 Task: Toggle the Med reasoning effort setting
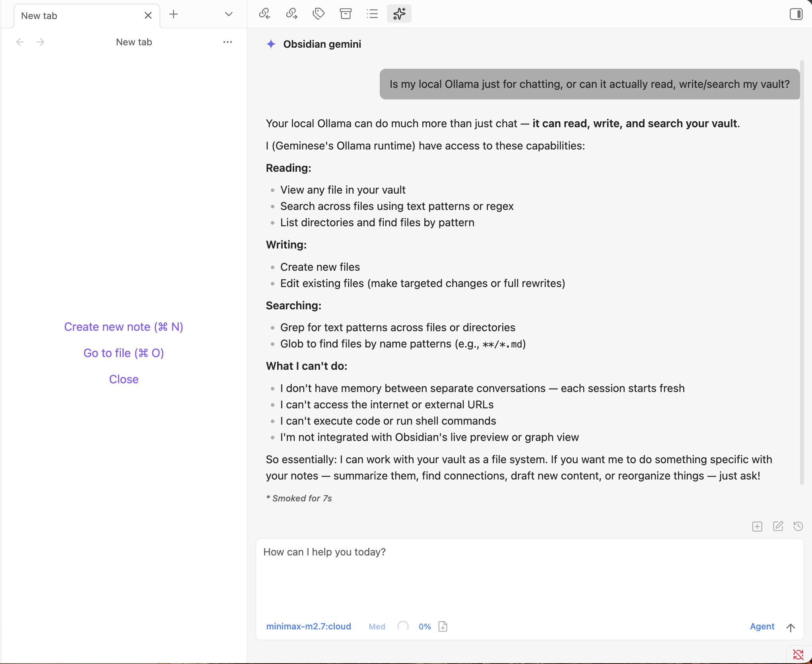click(x=376, y=626)
